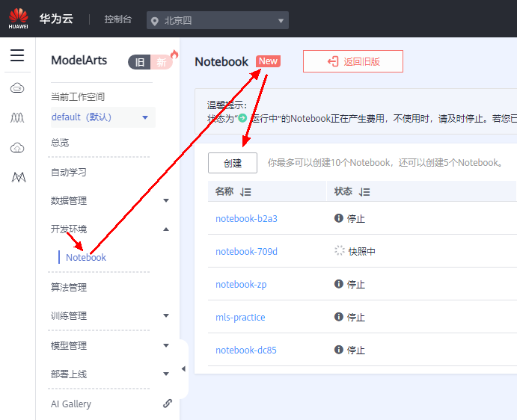Open the 北京四 region dropdown
This screenshot has height=420, width=517.
218,20
